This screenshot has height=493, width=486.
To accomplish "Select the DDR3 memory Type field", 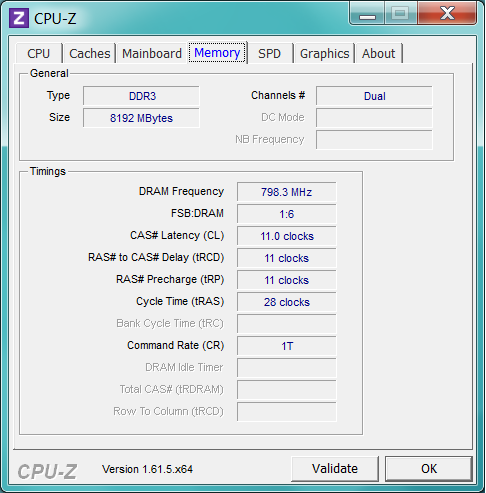I will point(141,96).
